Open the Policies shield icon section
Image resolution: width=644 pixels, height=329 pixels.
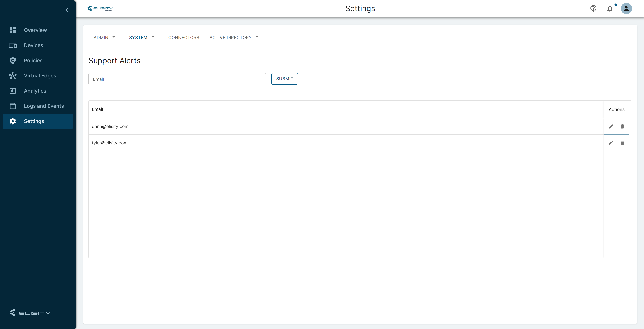(x=13, y=61)
